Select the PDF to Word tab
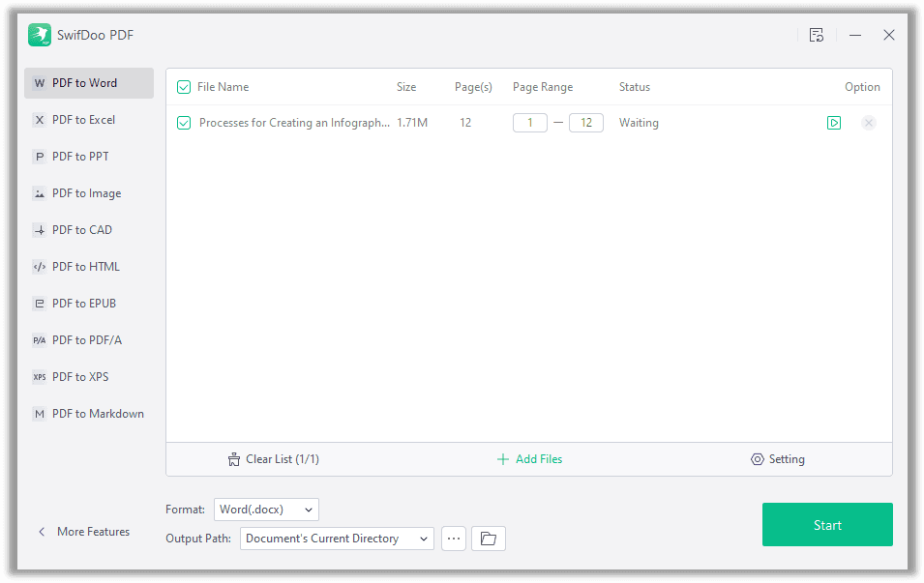This screenshot has height=583, width=924. coord(89,83)
